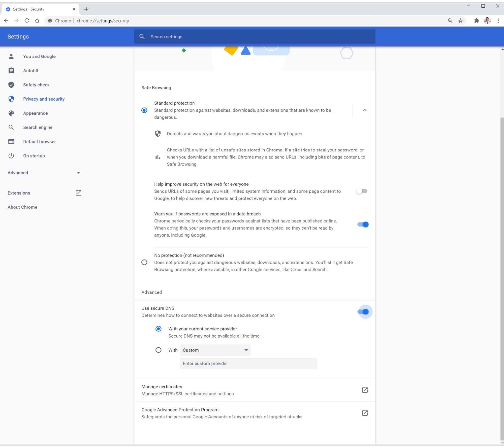Click the Enter custom provider field

tap(248, 363)
